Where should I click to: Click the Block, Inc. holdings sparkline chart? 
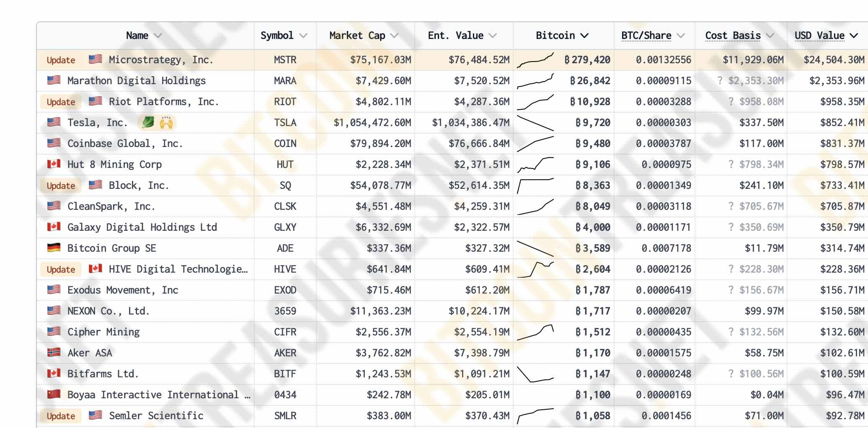point(535,186)
